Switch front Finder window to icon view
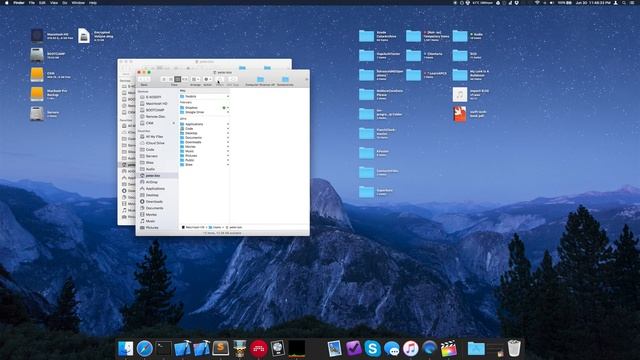This screenshot has height=360, width=640. tap(164, 79)
